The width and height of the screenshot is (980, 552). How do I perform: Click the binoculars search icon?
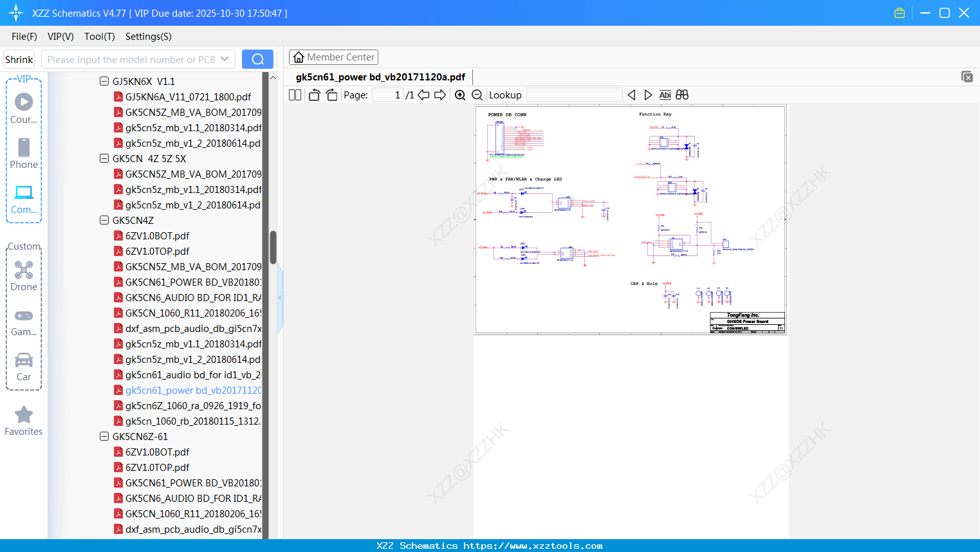(x=682, y=95)
